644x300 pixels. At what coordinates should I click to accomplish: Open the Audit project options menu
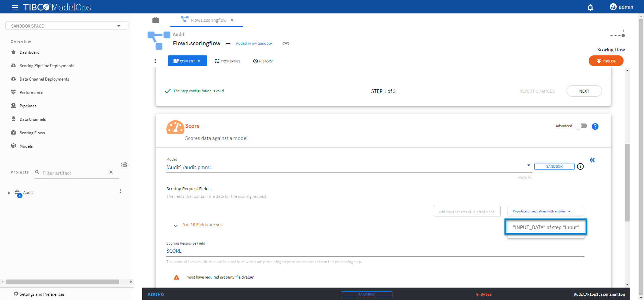120,191
